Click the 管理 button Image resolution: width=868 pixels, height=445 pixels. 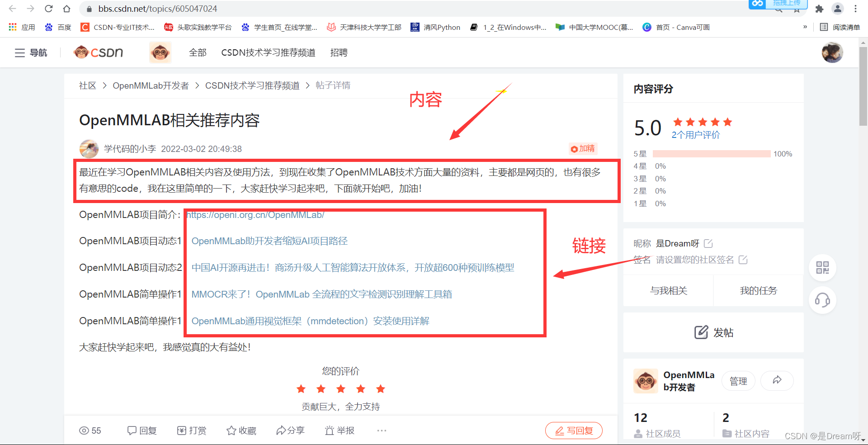click(x=738, y=381)
